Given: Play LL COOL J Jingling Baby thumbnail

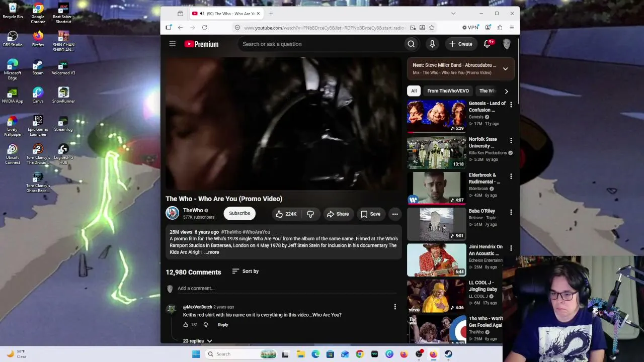Looking at the screenshot, I should click(437, 296).
